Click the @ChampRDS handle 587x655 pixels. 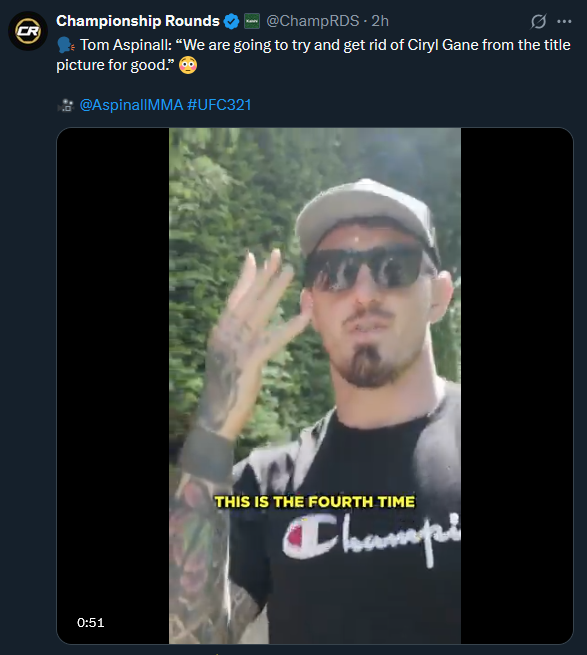coord(313,21)
